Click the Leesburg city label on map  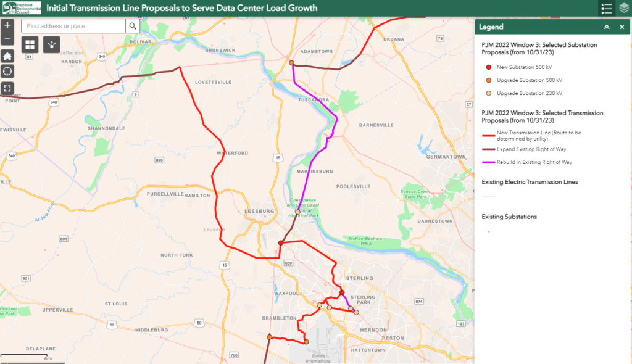[x=259, y=211]
